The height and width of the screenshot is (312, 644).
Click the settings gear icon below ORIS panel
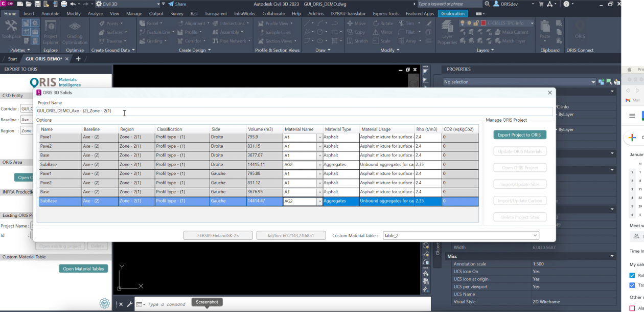105,303
